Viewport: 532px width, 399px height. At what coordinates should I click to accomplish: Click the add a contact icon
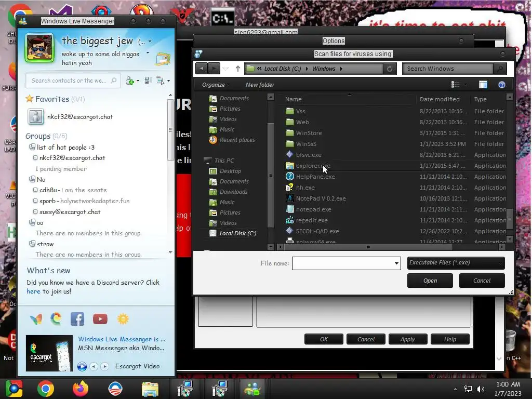pyautogui.click(x=129, y=81)
